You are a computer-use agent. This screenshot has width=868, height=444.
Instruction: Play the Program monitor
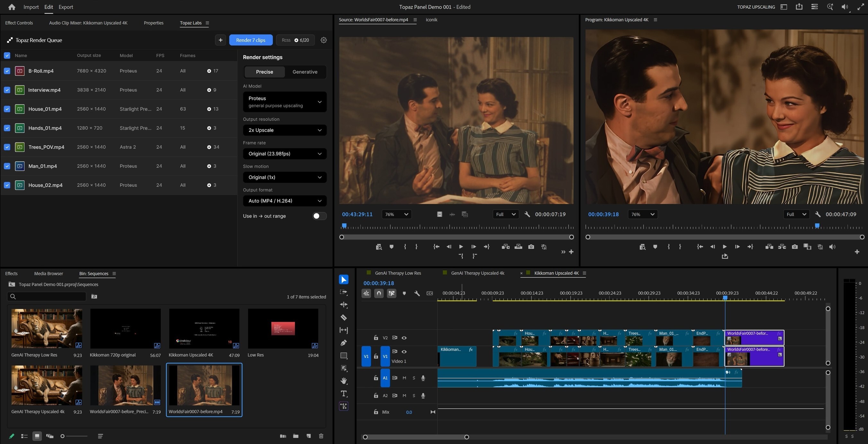[x=724, y=247]
